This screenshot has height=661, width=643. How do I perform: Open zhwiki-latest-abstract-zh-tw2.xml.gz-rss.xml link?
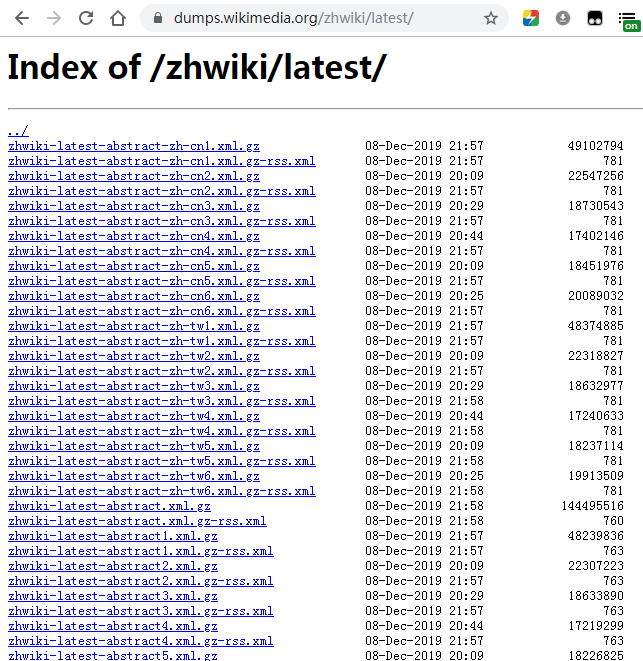coord(161,371)
